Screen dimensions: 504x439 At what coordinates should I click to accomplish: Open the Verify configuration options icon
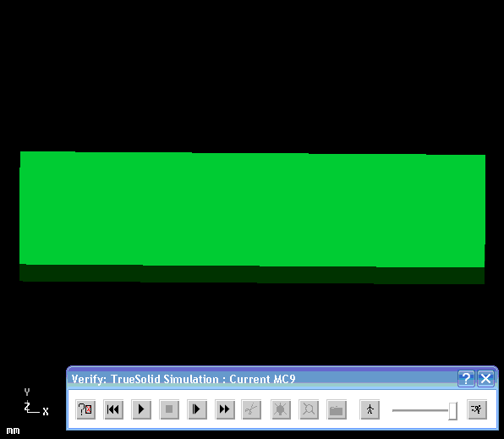coord(85,409)
